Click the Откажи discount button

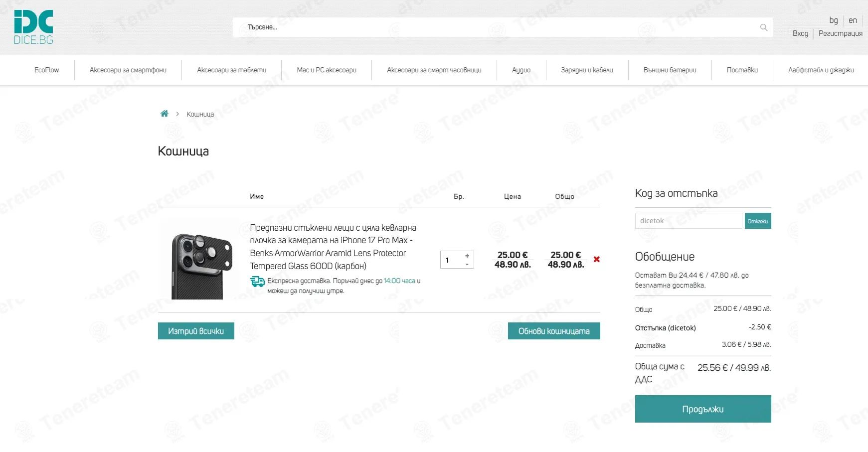point(758,221)
